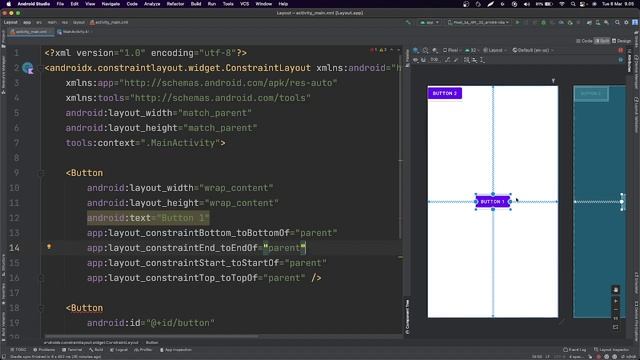This screenshot has width=640, height=360.
Task: Click the Make Project hammer icon
Action: (408, 22)
